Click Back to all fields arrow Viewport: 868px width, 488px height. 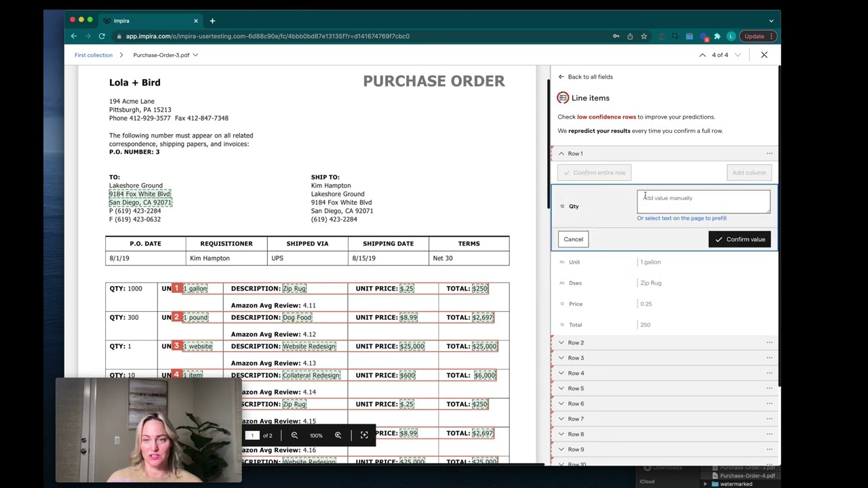(x=561, y=77)
